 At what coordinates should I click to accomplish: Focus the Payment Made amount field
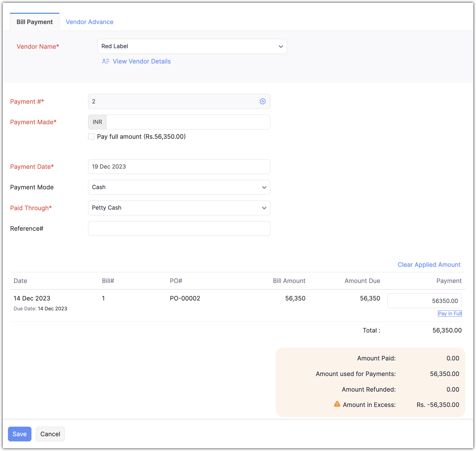click(x=188, y=122)
